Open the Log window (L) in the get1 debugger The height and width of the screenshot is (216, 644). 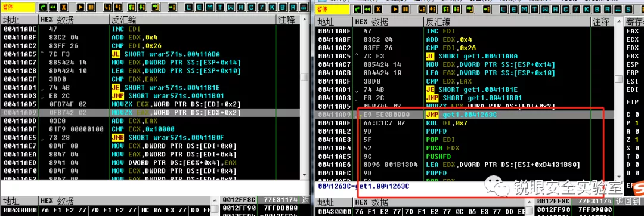[503, 9]
